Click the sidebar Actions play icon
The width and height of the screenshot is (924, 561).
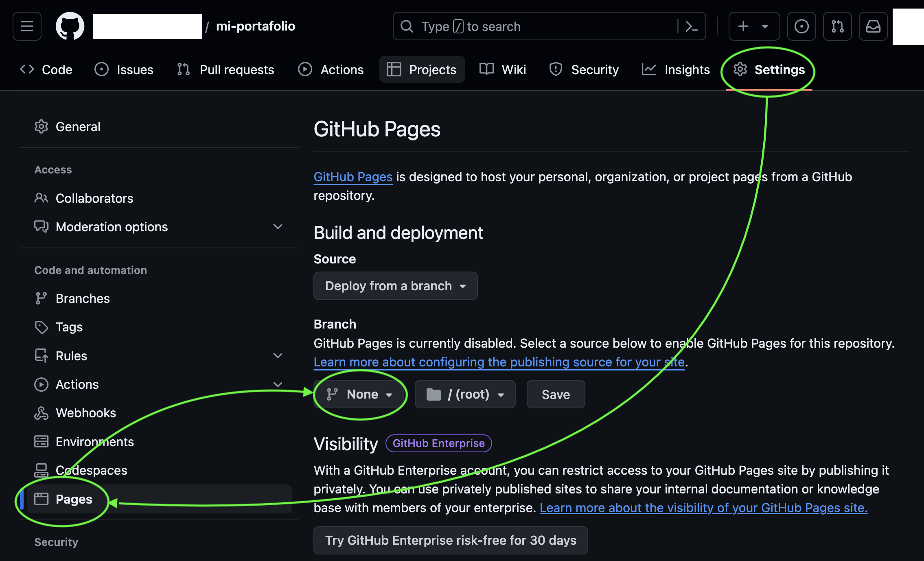pos(41,384)
